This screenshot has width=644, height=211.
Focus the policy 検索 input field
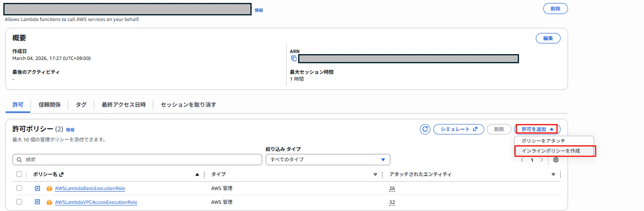pyautogui.click(x=137, y=160)
